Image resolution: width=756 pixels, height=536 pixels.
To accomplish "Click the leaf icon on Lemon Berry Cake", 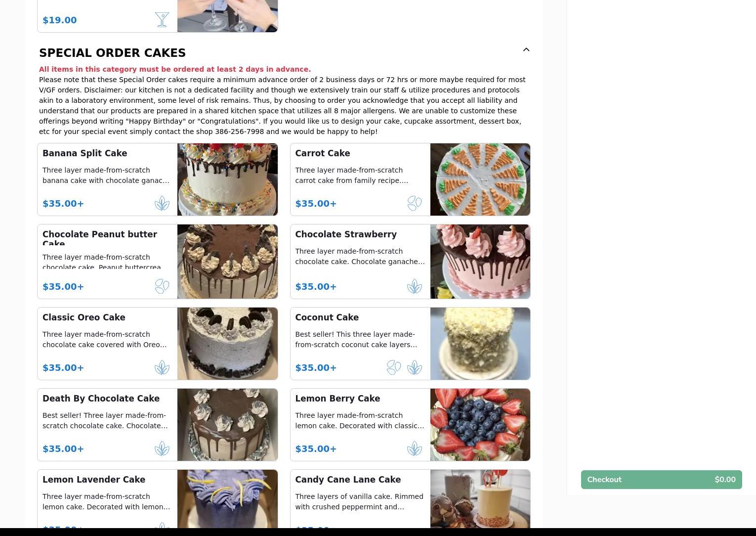I will [415, 448].
